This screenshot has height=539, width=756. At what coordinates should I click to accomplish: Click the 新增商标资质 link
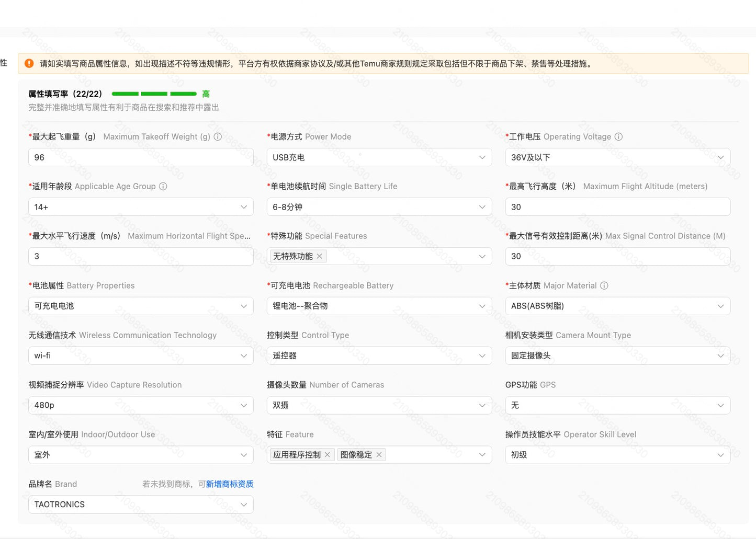pyautogui.click(x=230, y=484)
